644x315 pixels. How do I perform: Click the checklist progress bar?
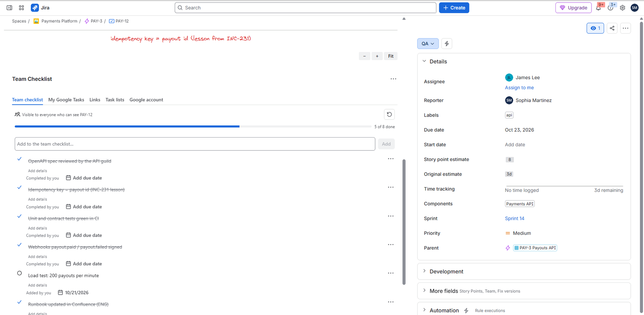193,126
